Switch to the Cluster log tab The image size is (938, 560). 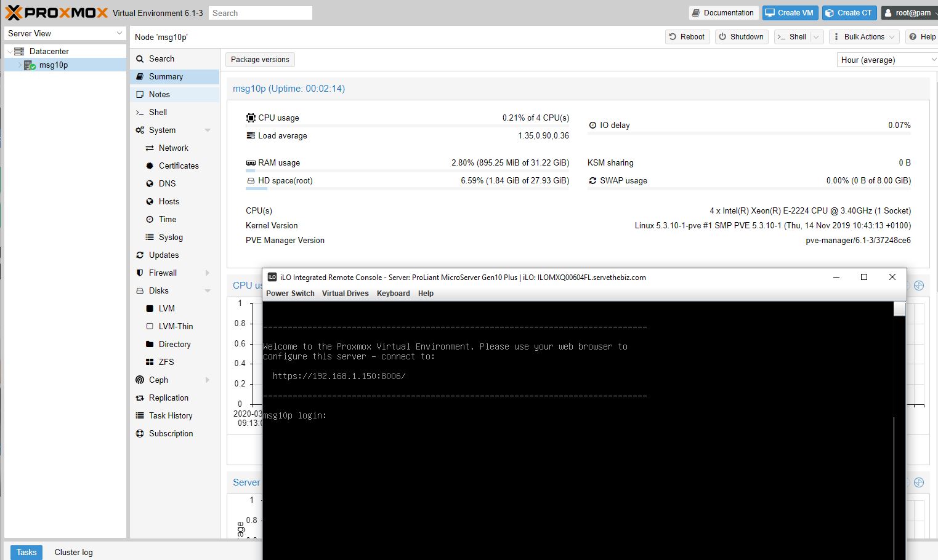73,552
